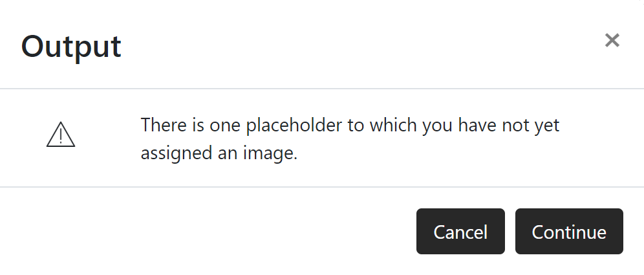Hit the X in the dialog header

[612, 41]
